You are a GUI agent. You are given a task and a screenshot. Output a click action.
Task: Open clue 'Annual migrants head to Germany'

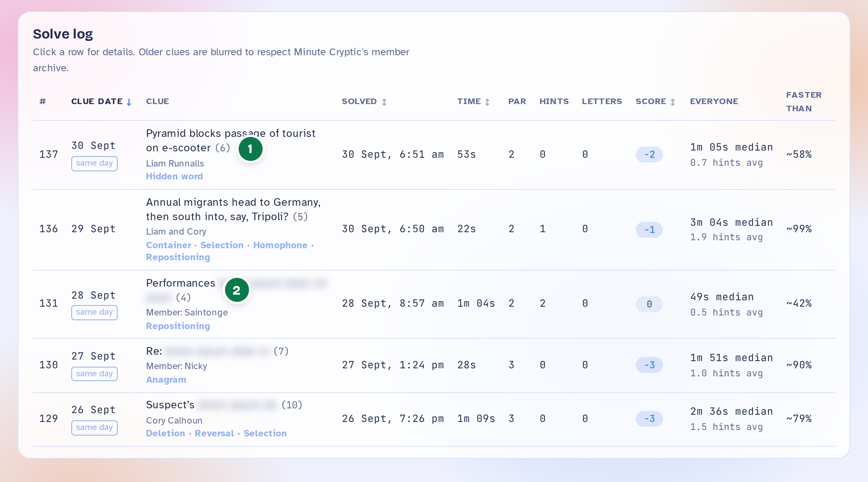[x=233, y=209]
